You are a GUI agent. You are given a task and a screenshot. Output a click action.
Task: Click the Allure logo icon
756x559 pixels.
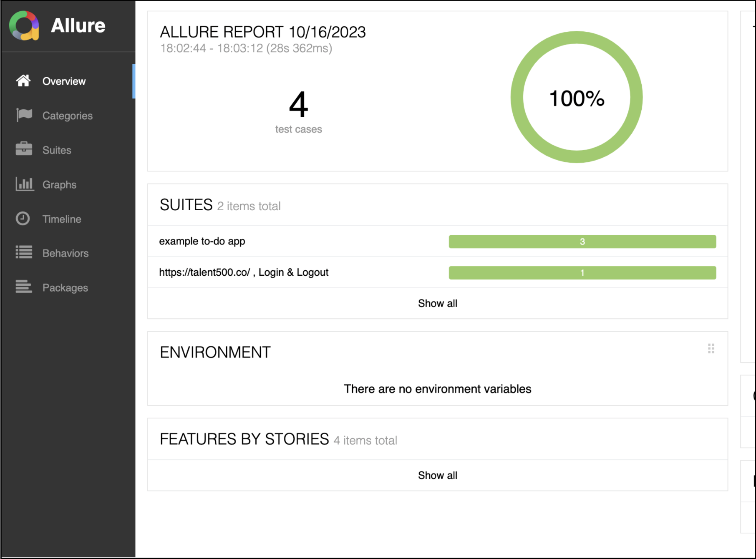pyautogui.click(x=24, y=26)
